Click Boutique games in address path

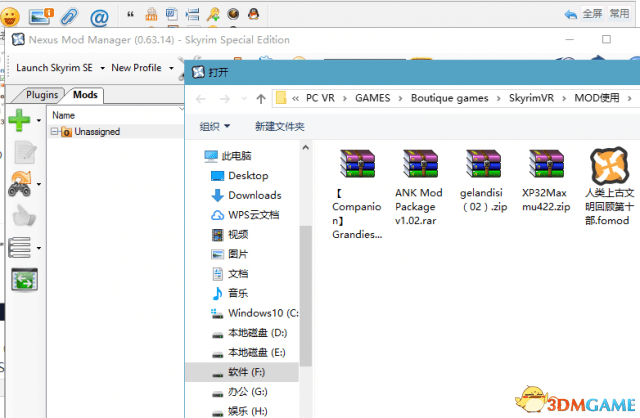point(449,98)
